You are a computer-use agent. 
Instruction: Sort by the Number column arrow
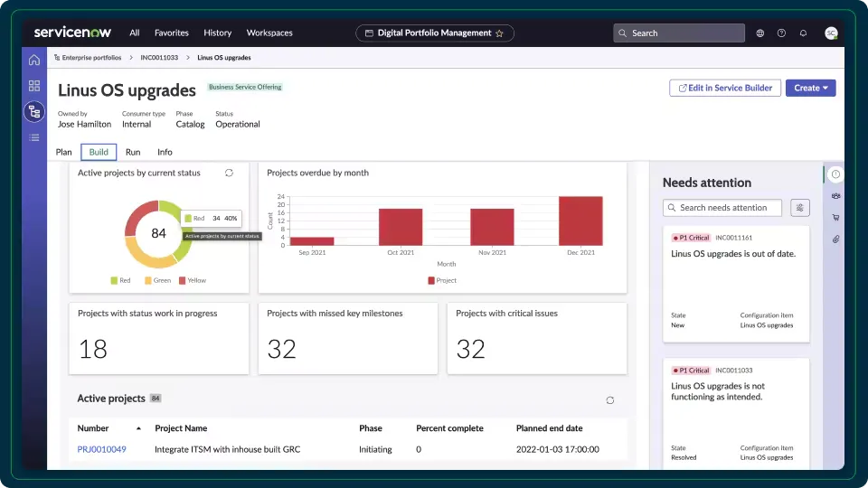click(138, 428)
